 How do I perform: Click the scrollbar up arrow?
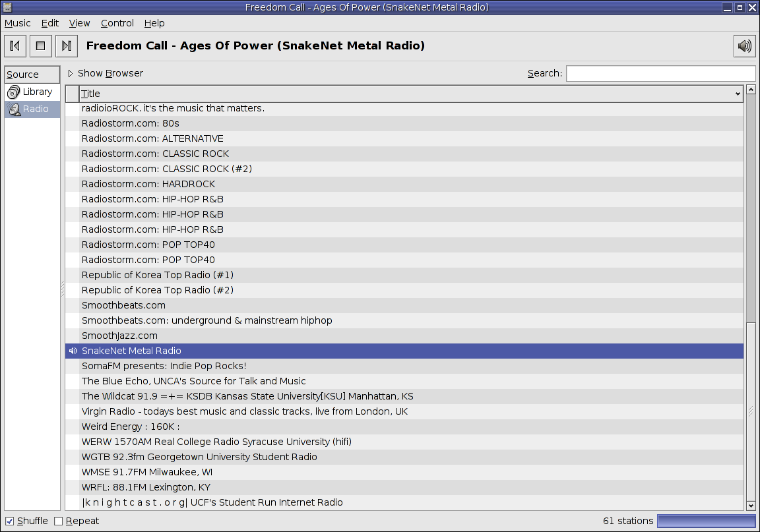751,90
